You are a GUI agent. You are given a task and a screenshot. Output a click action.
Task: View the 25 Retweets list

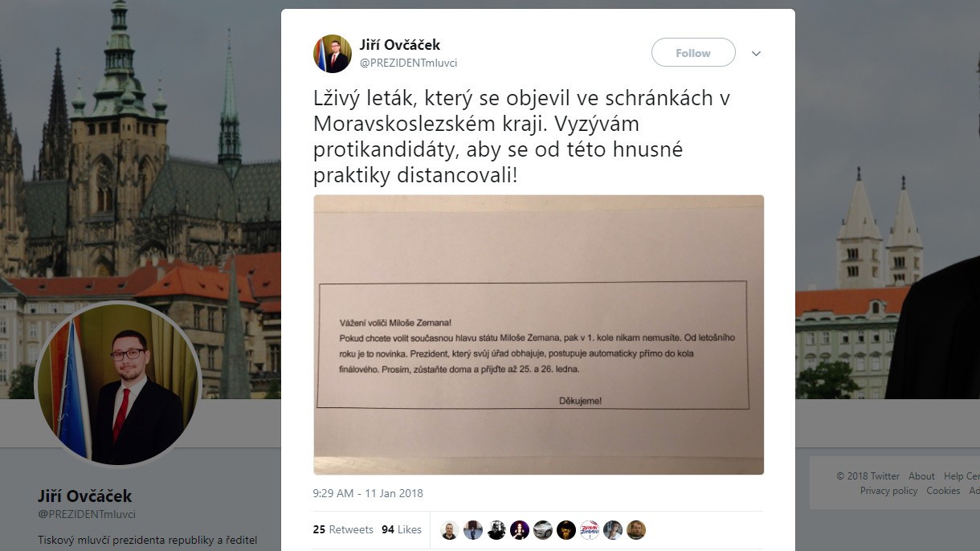(343, 529)
